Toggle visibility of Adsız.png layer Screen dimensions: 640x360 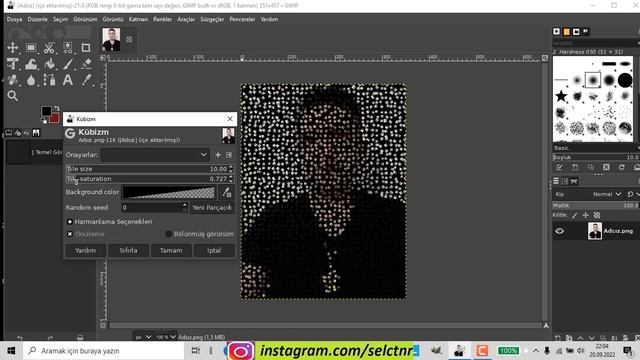coord(559,231)
